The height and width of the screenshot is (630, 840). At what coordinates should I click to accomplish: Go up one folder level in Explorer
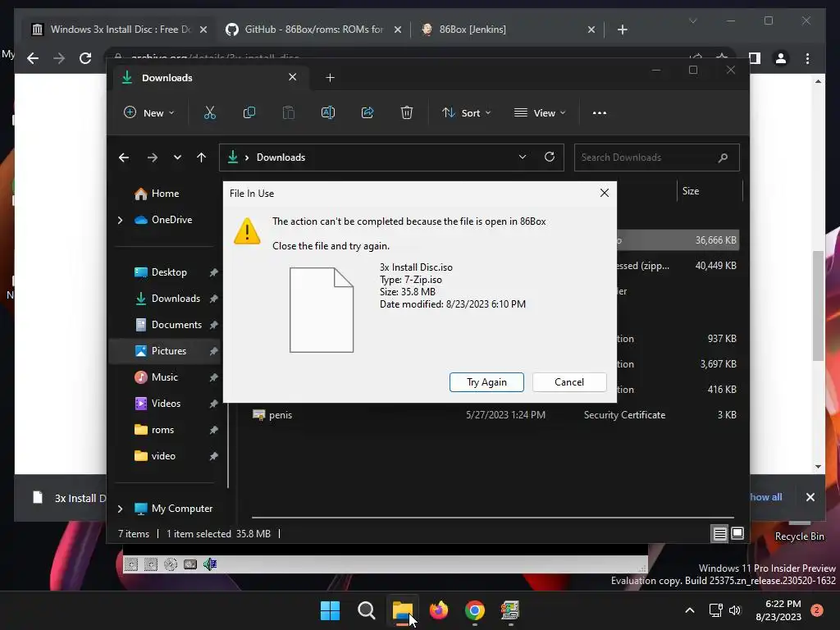[x=202, y=157]
